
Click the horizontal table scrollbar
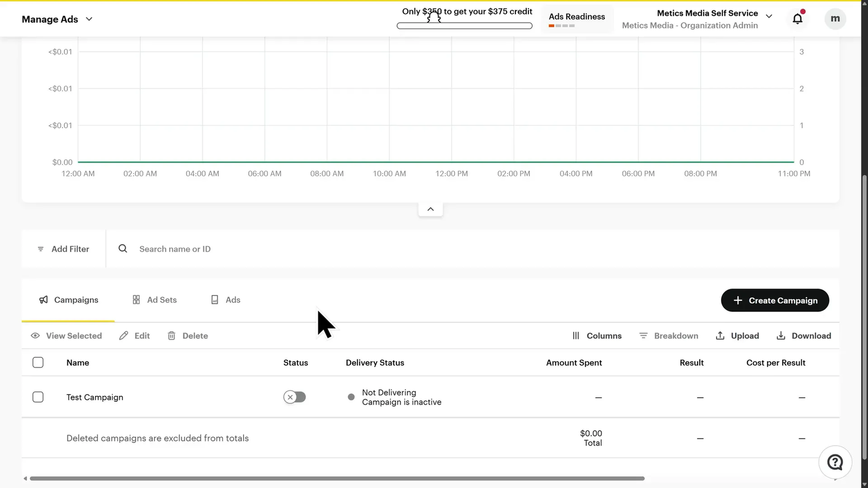337,479
